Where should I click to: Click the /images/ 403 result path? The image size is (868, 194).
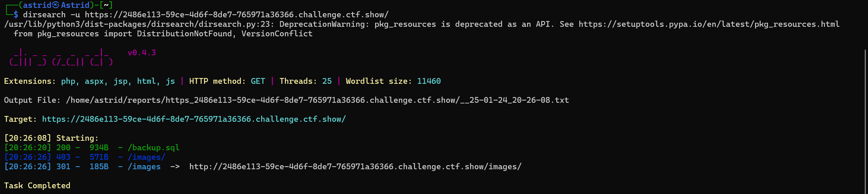146,157
